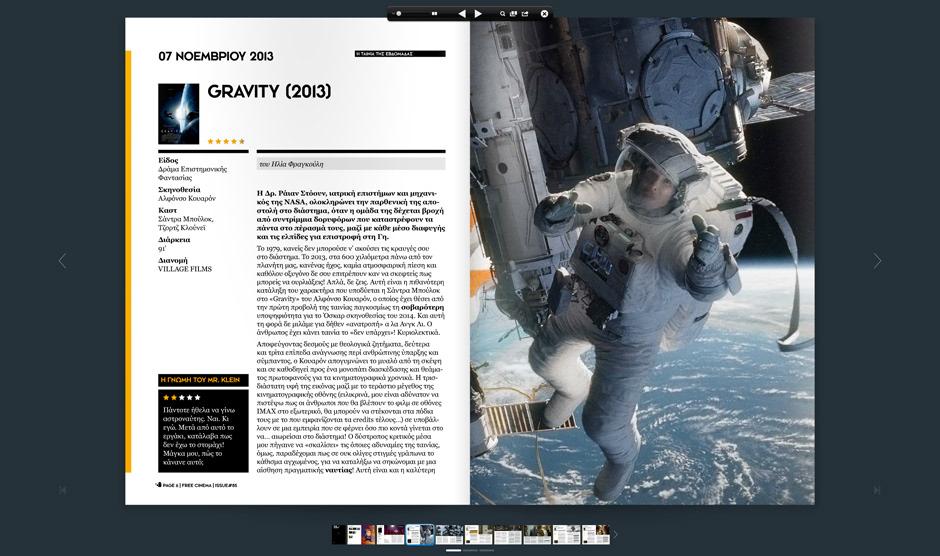Click the 'Διάρκεια' heading
Viewport: 940px width, 556px height.
click(174, 239)
